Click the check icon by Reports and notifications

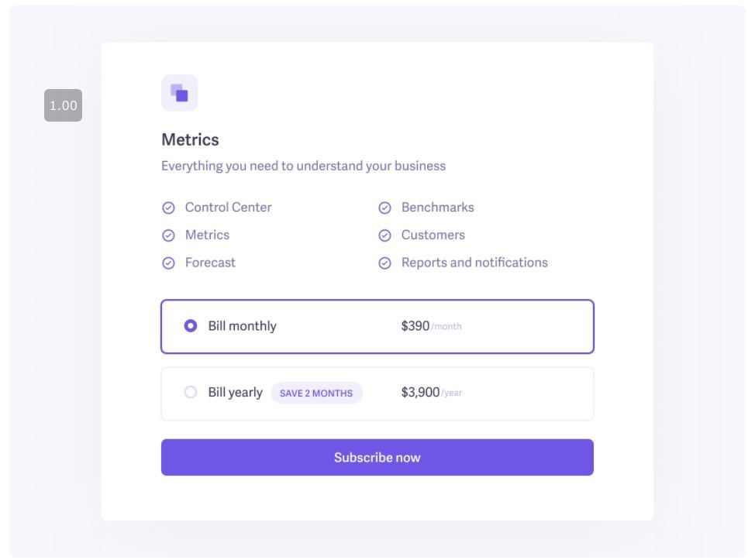[x=385, y=263]
